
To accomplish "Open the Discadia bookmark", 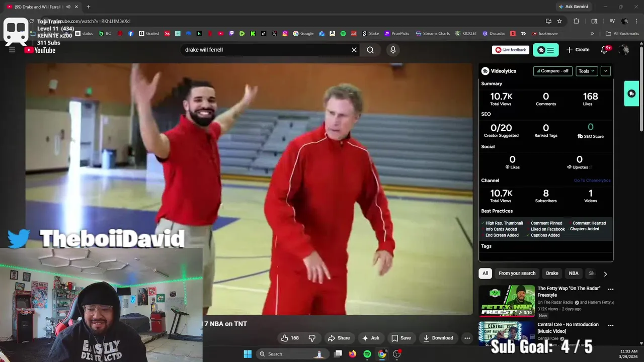I will click(x=493, y=34).
